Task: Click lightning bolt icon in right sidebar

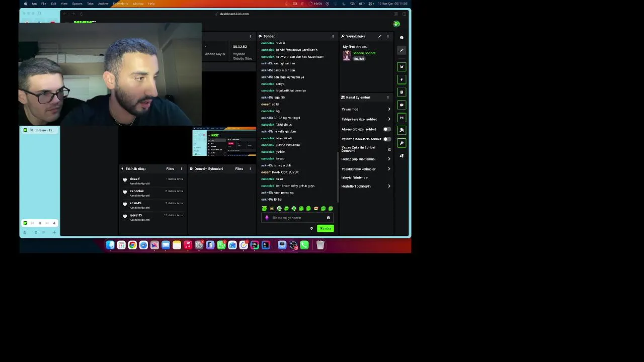Action: click(401, 79)
